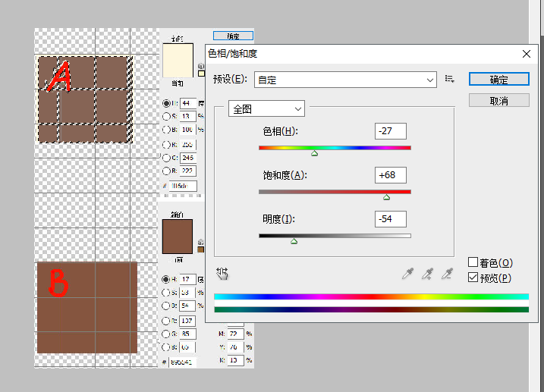Click the G field showing 85
544x392 pixels.
click(x=187, y=334)
